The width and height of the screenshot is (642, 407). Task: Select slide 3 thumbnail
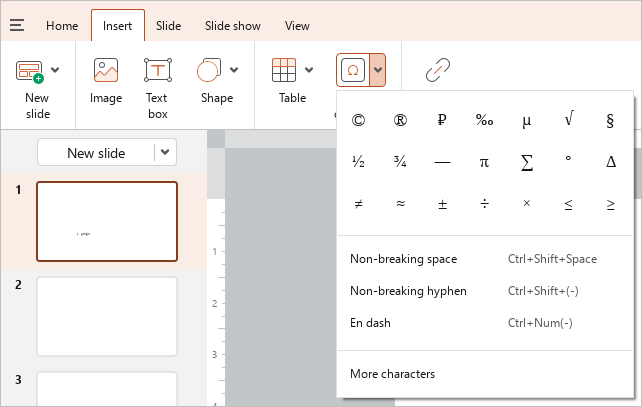[107, 389]
